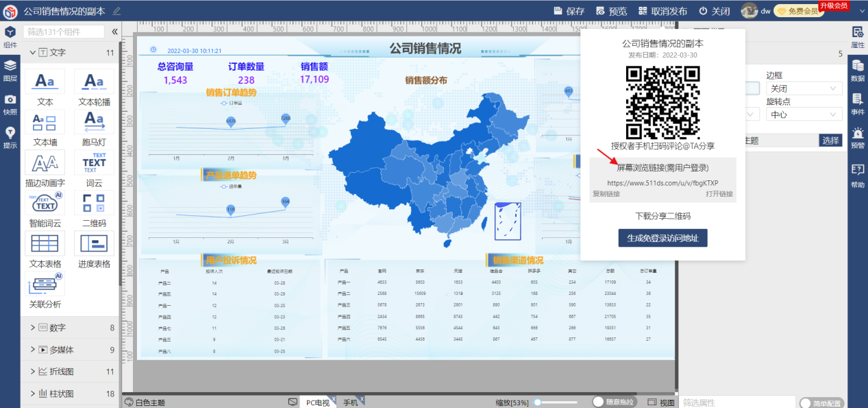Click the 筛选属性 property filter field
Image resolution: width=868 pixels, height=408 pixels.
coord(736,403)
